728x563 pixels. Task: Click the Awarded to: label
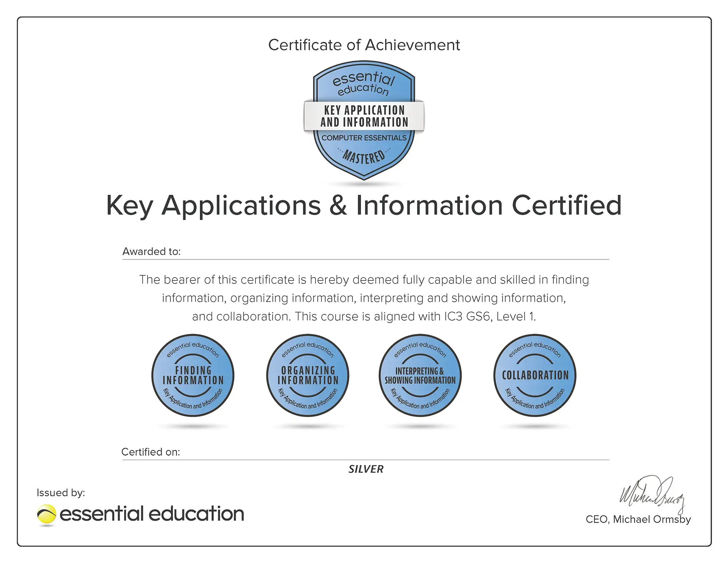[151, 252]
